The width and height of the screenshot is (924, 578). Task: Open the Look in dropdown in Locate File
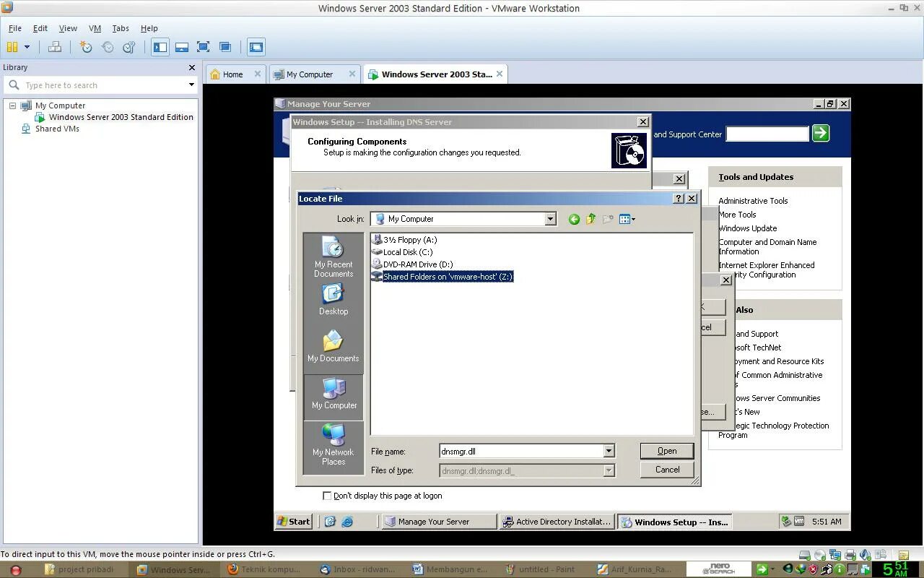550,219
